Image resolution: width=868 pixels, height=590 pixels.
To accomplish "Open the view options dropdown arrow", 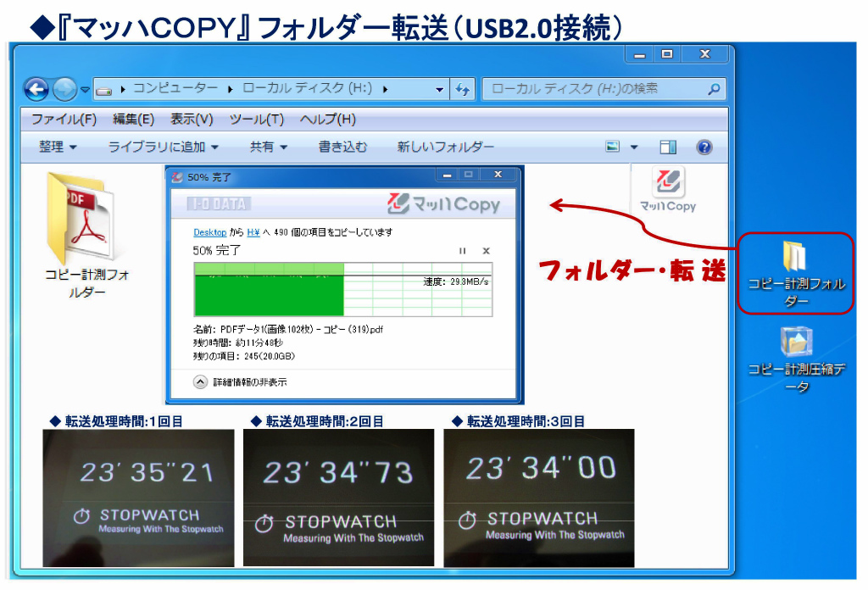I will pos(634,147).
